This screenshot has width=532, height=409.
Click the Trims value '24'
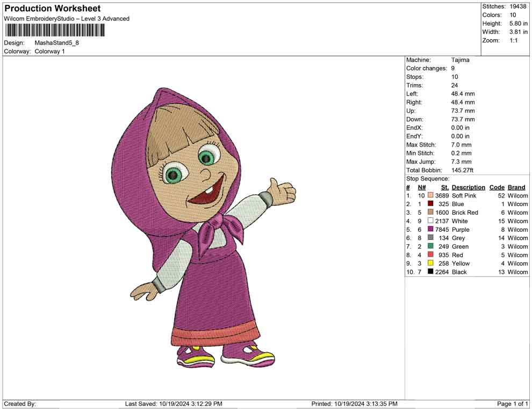[455, 85]
